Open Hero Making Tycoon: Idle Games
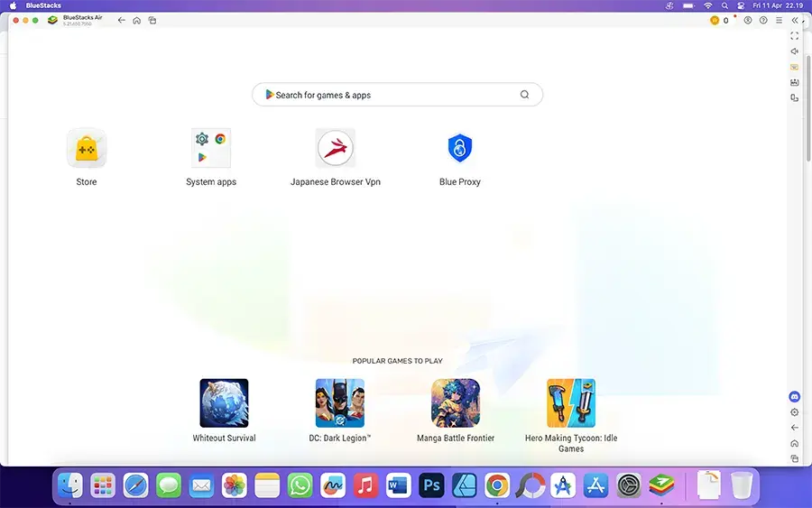The height and width of the screenshot is (508, 812). tap(571, 402)
